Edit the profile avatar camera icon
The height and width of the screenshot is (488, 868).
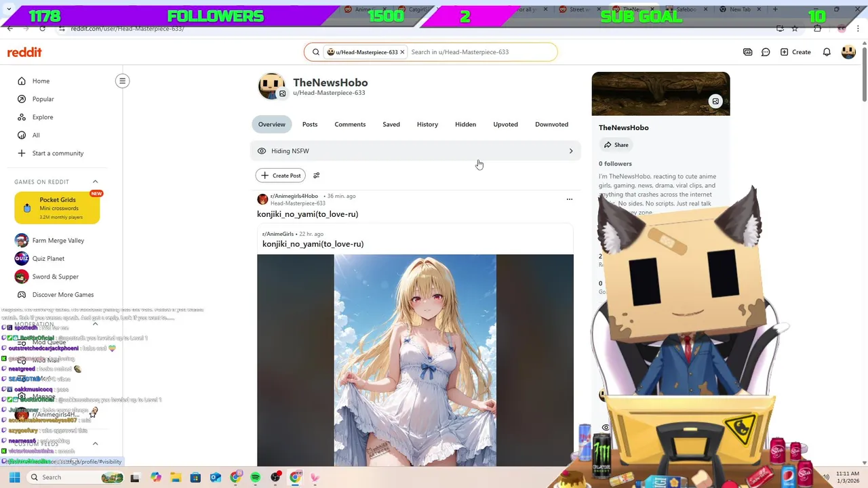pos(282,94)
